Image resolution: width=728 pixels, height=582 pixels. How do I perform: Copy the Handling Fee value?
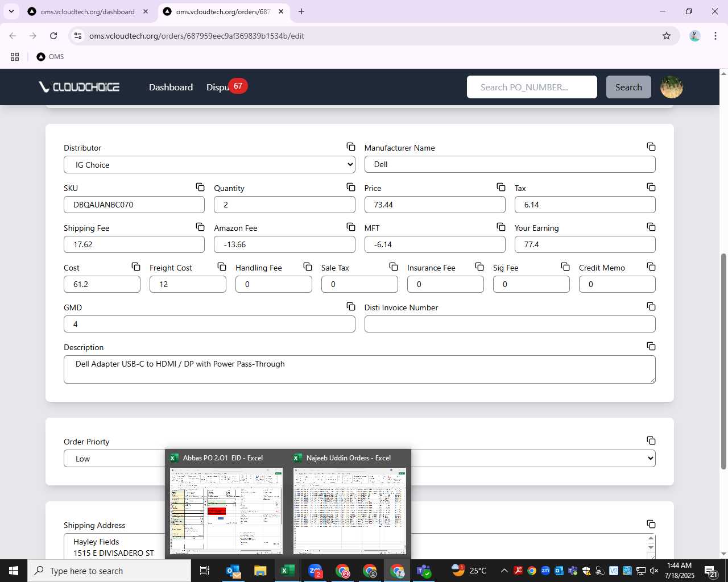pyautogui.click(x=308, y=267)
